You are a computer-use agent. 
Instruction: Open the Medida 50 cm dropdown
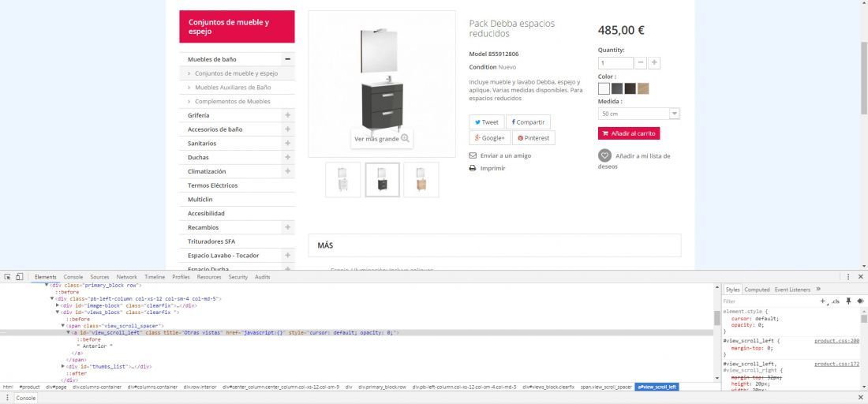[x=639, y=114]
